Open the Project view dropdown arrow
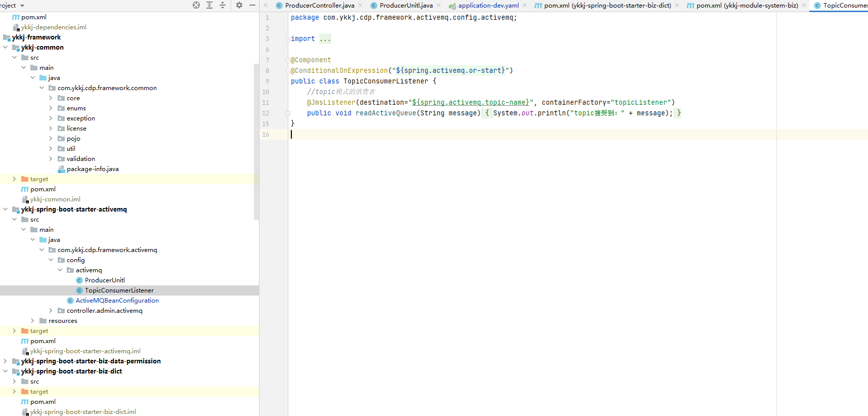The image size is (868, 416). tap(22, 6)
